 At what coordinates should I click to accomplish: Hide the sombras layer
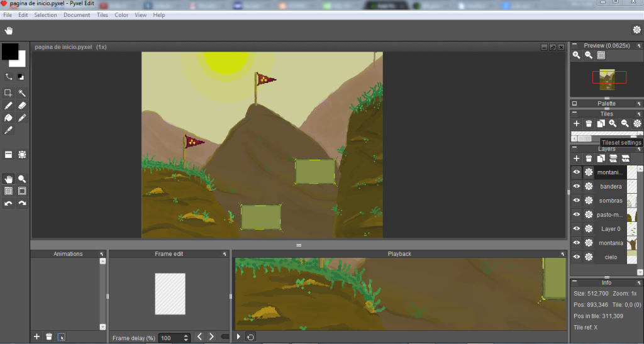click(x=577, y=201)
